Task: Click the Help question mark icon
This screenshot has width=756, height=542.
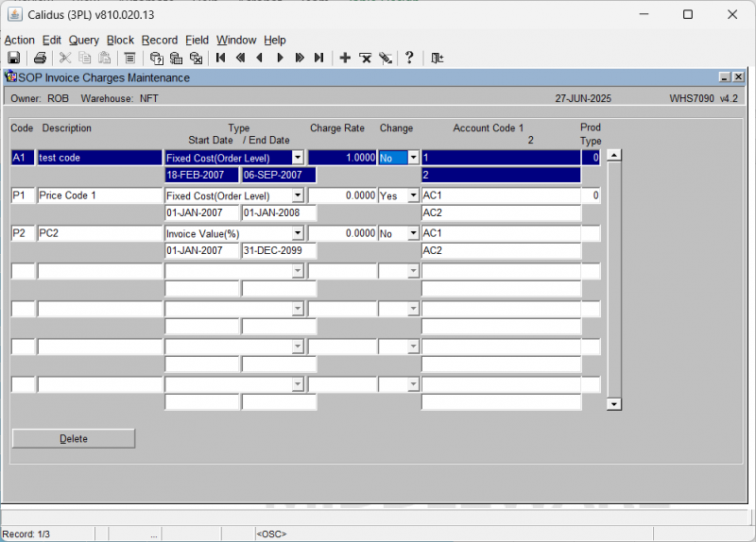Action: click(409, 58)
